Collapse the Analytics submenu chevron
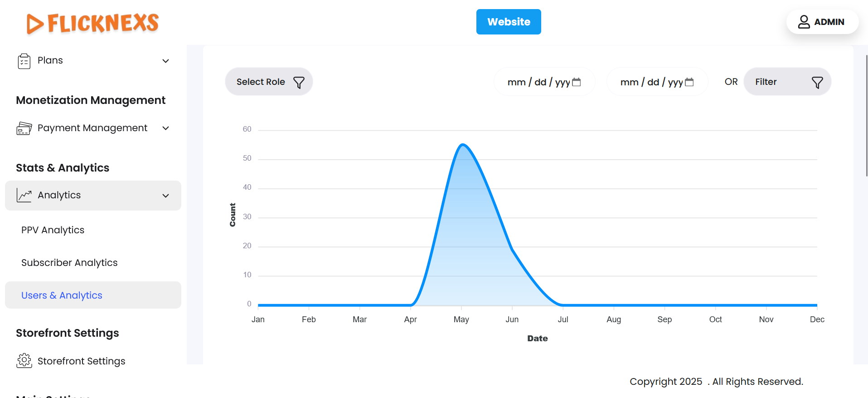 point(166,196)
